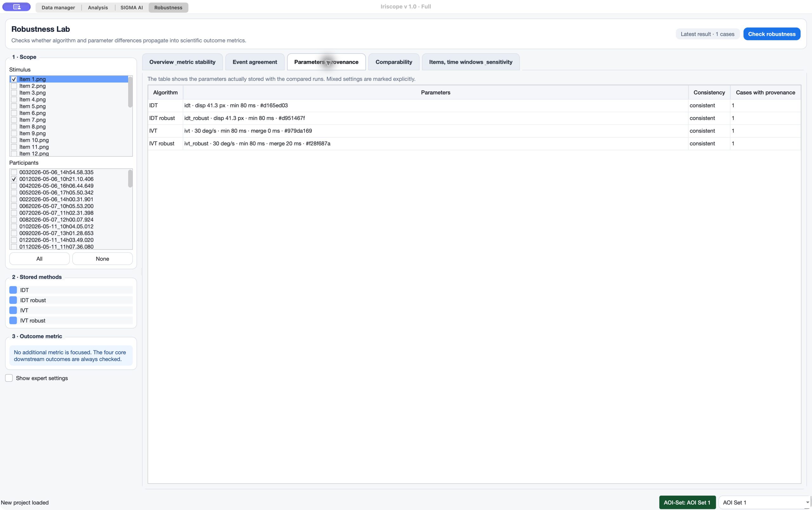Check the Item 5.png stimulus checkbox
This screenshot has height=510, width=812.
[14, 106]
